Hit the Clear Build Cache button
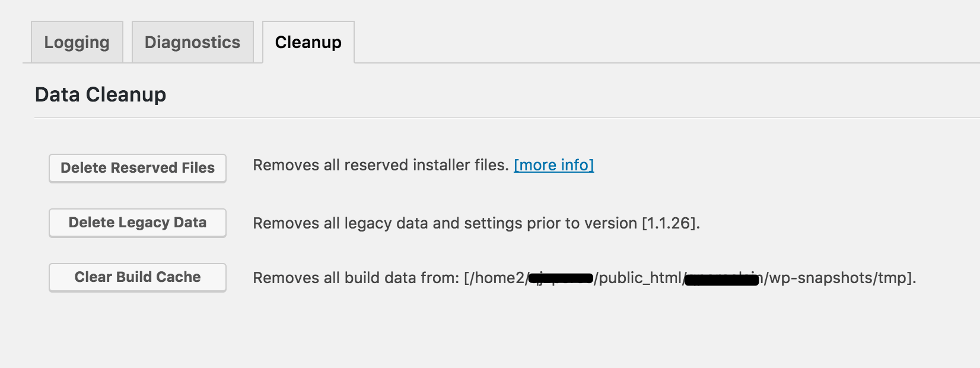This screenshot has width=980, height=368. tap(137, 277)
